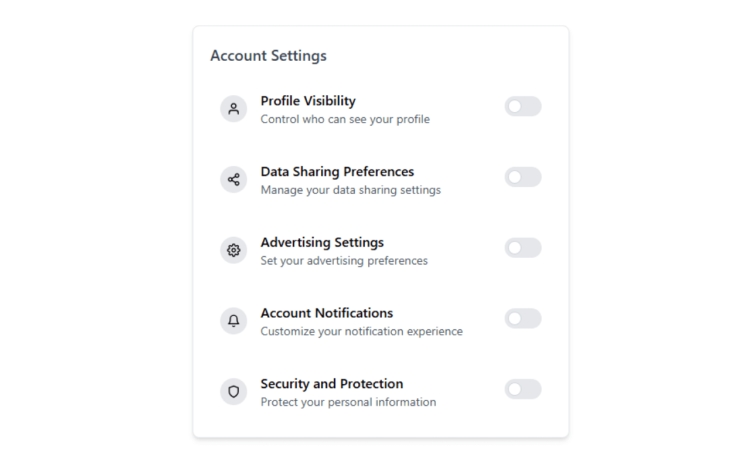Click the Account Notifications bell icon

point(233,321)
